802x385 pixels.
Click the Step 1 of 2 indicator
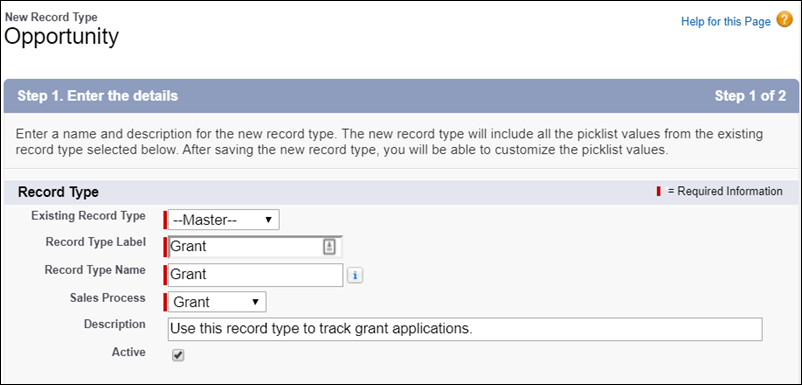click(750, 96)
